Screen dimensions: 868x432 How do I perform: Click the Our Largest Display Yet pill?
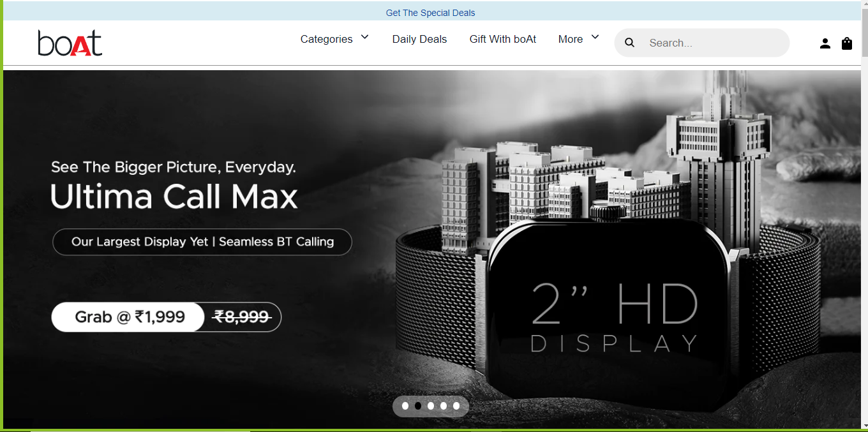[202, 242]
